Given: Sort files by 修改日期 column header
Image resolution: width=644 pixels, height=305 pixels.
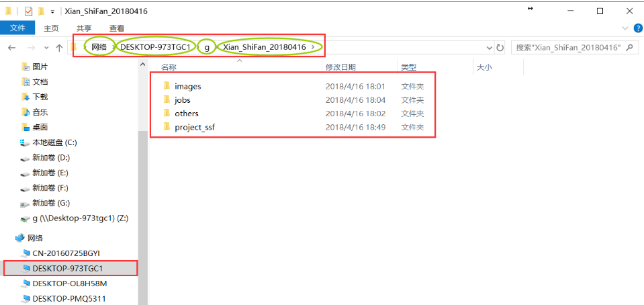Looking at the screenshot, I should 340,67.
